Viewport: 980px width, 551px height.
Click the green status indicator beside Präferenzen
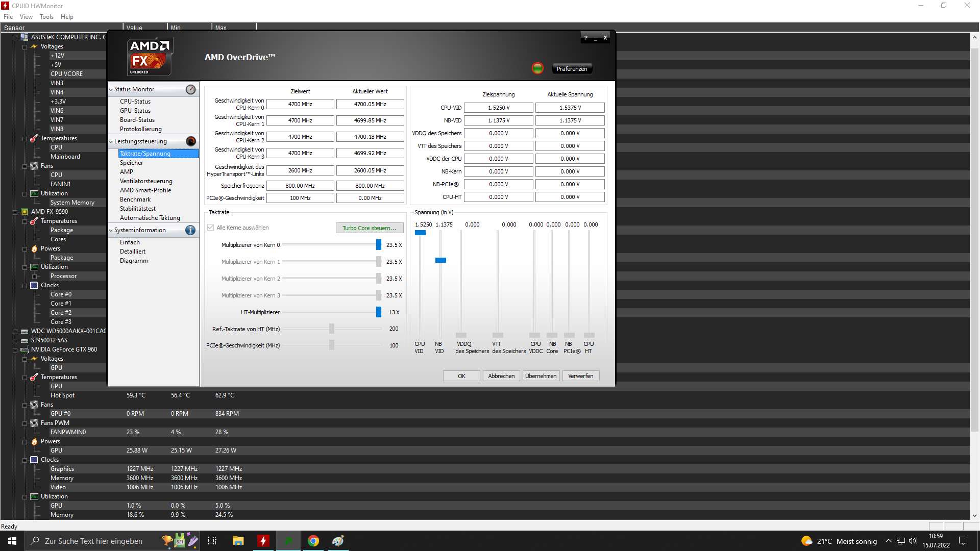point(537,68)
